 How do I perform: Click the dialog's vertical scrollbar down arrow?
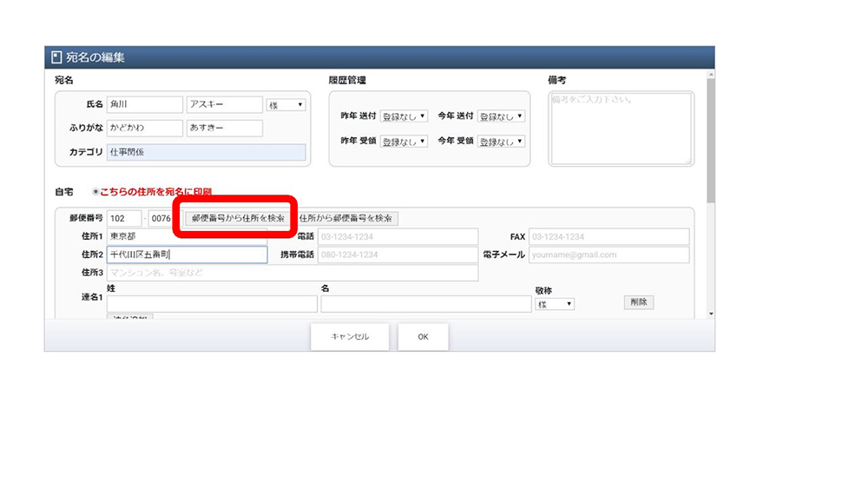click(711, 314)
